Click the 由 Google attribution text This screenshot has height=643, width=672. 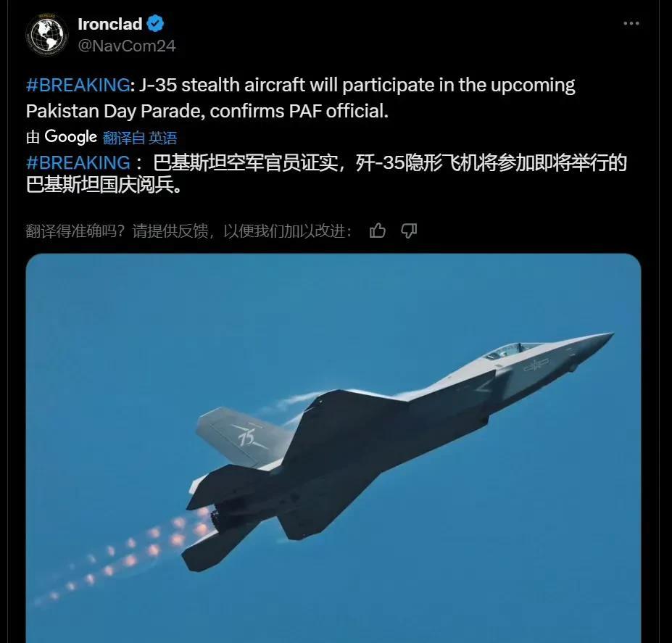click(62, 137)
